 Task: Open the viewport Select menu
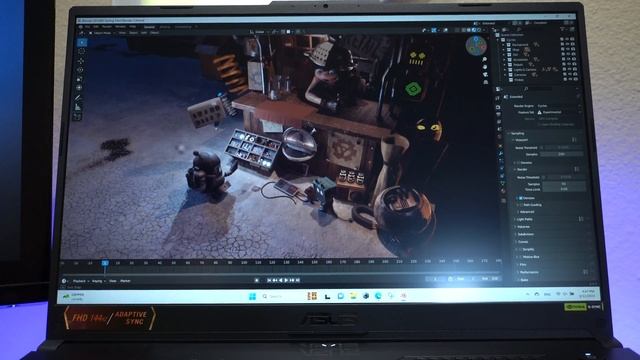(x=133, y=33)
